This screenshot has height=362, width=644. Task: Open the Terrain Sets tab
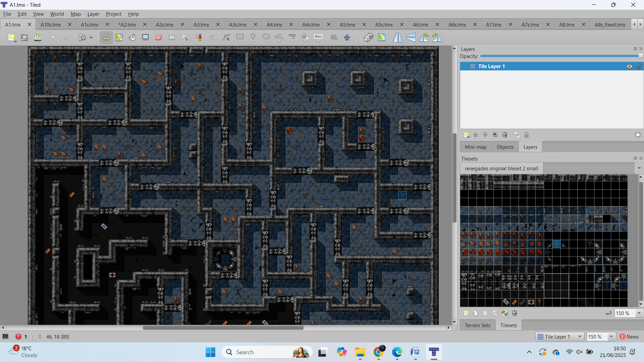coord(477,325)
